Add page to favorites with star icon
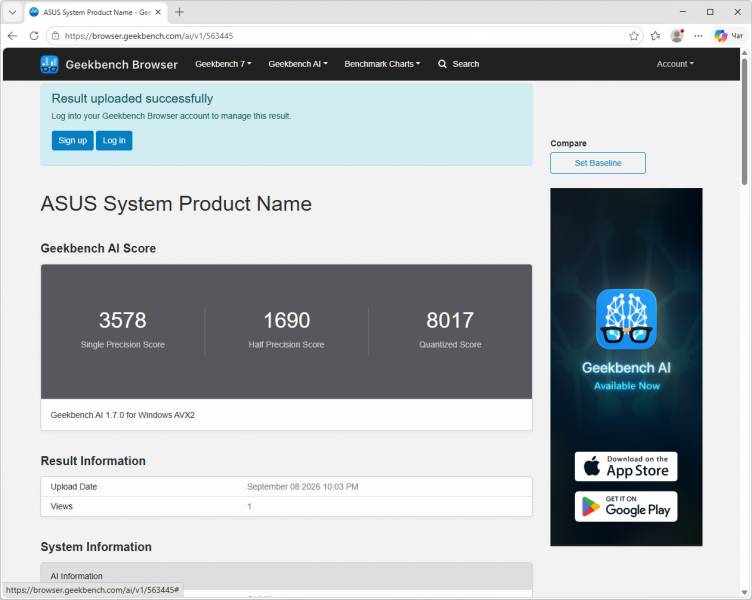The image size is (752, 600). pos(634,36)
